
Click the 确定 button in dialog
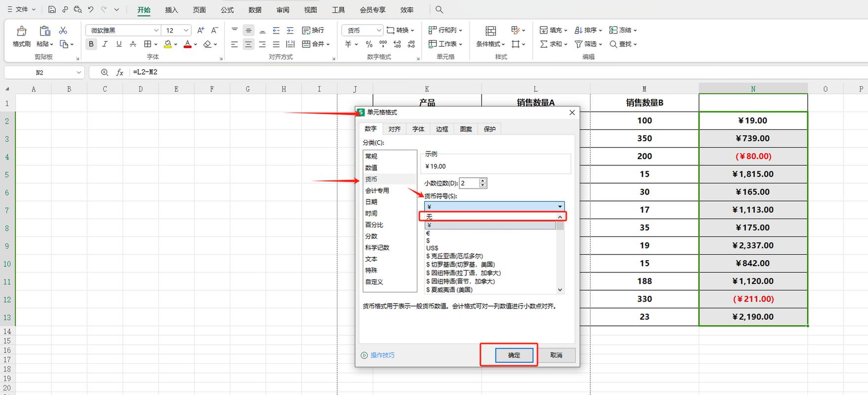pyautogui.click(x=514, y=355)
